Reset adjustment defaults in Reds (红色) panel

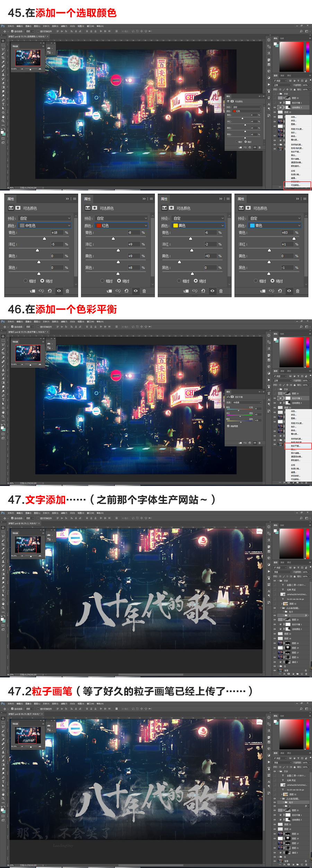pyautogui.click(x=127, y=291)
